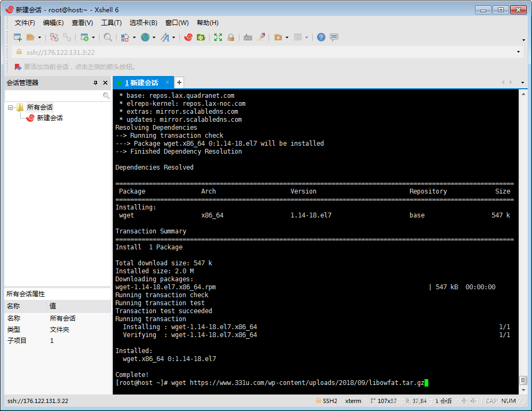Click the 值 column header
Screen dimensions: 532x411
[x=78, y=306]
